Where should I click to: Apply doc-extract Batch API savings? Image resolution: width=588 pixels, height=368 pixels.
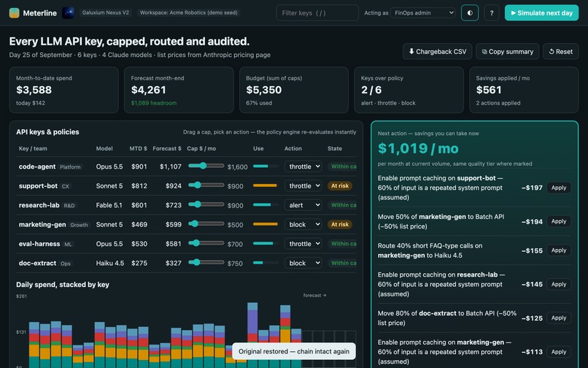559,318
